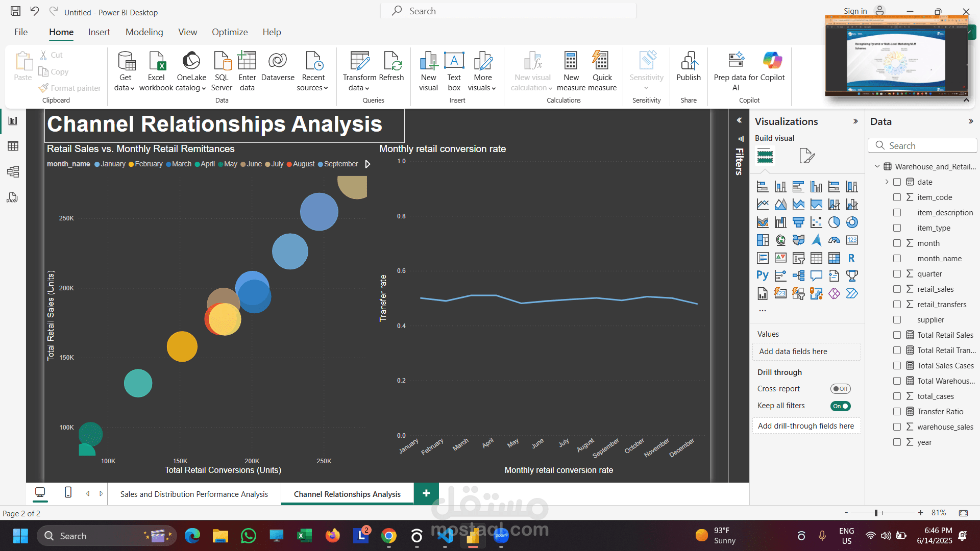Open the DAX query view icon
Image resolution: width=980 pixels, height=551 pixels.
click(x=12, y=197)
